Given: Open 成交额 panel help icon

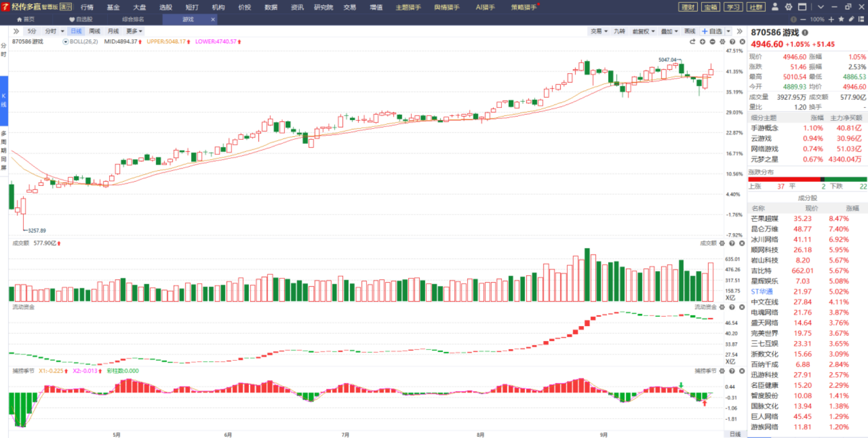Looking at the screenshot, I should tap(732, 243).
